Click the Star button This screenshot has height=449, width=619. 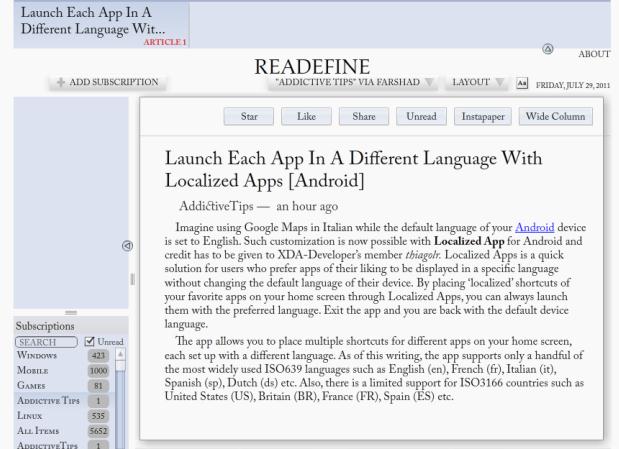(x=249, y=116)
